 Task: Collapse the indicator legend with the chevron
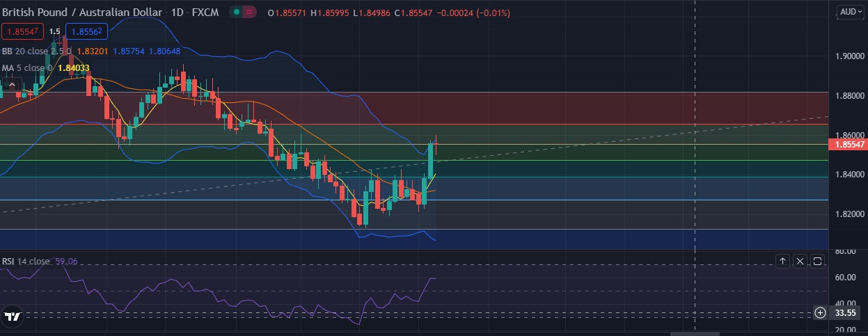pos(12,84)
